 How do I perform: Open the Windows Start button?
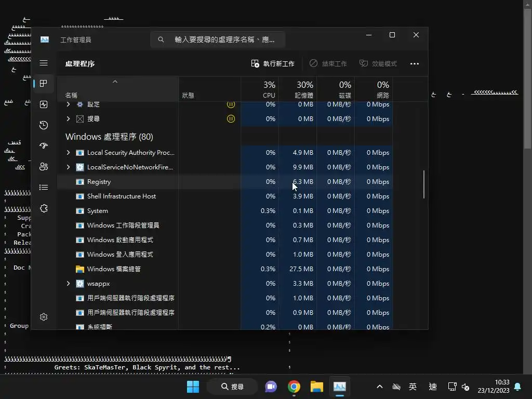193,387
